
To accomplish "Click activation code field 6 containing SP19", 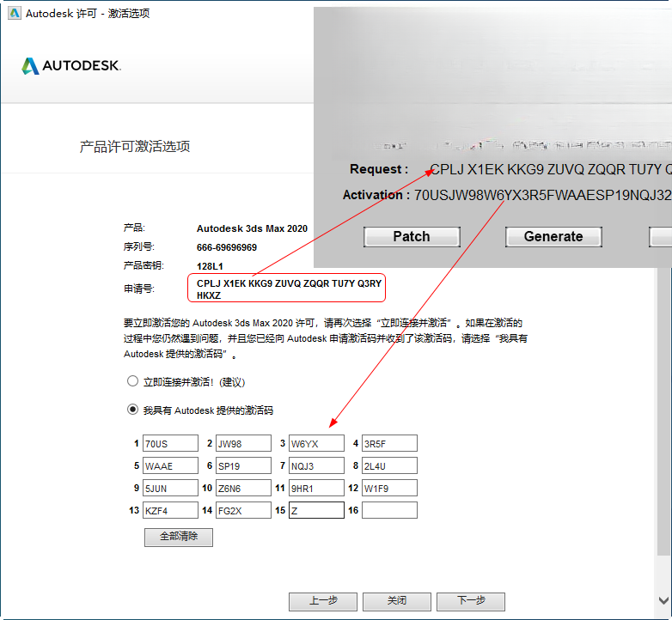I will 243,465.
